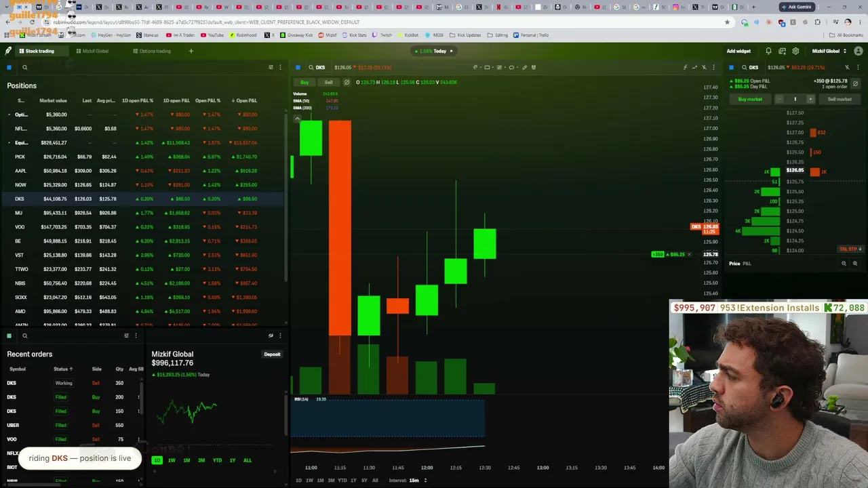Select the AAPL row in Positions

142,171
